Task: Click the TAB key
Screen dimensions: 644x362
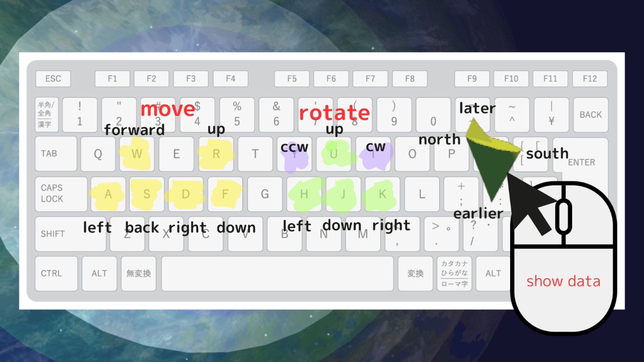Action: (56, 154)
